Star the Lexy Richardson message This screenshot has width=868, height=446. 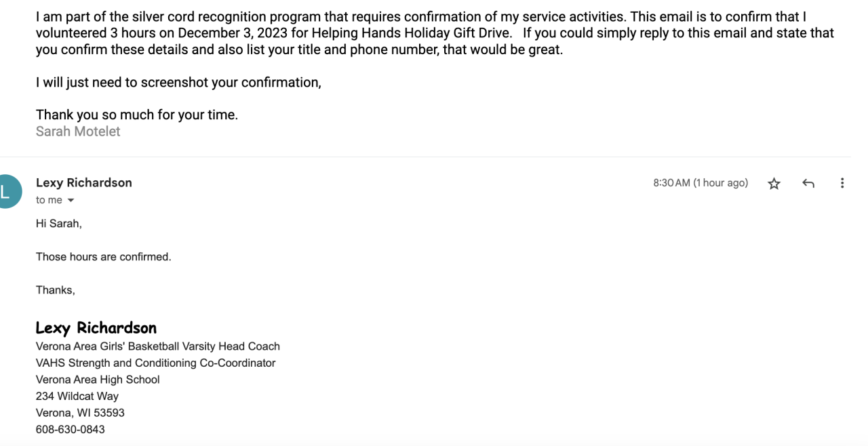tap(774, 184)
